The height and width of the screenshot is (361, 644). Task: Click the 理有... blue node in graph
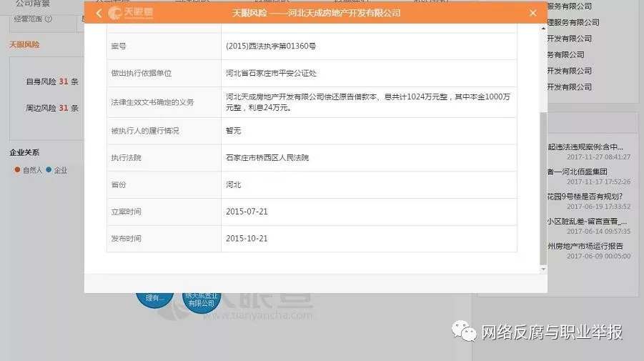click(x=154, y=299)
